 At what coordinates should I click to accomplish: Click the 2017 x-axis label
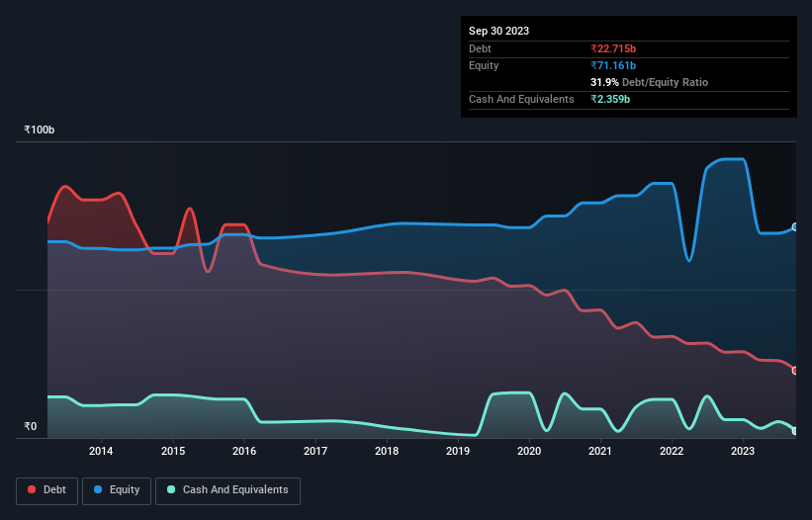316,451
